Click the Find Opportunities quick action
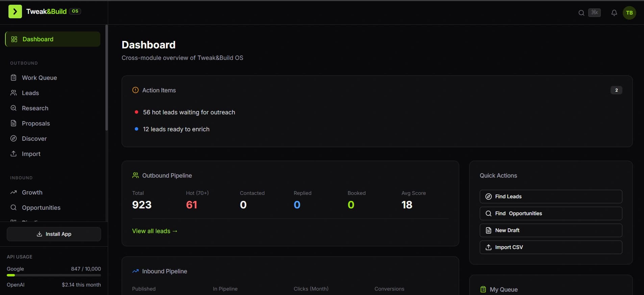Viewport: 644px width, 295px height. tap(551, 213)
